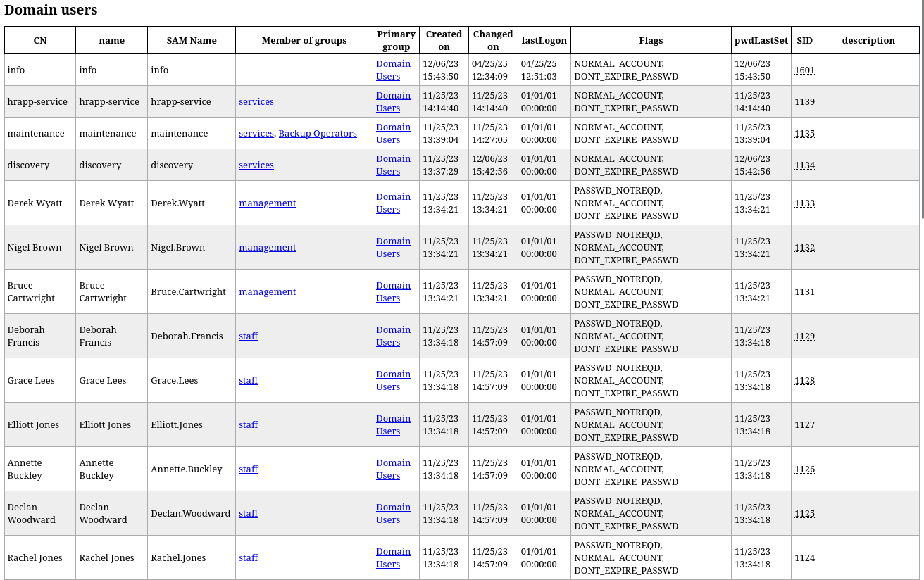Select SID value 1128
Viewport: 924px width, 580px height.
point(804,380)
